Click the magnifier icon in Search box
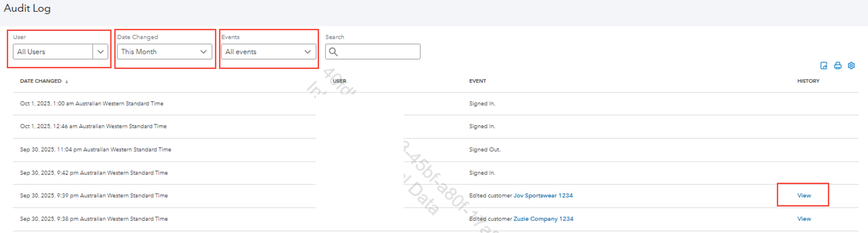Viewport: 868px width, 233px height. pos(333,52)
